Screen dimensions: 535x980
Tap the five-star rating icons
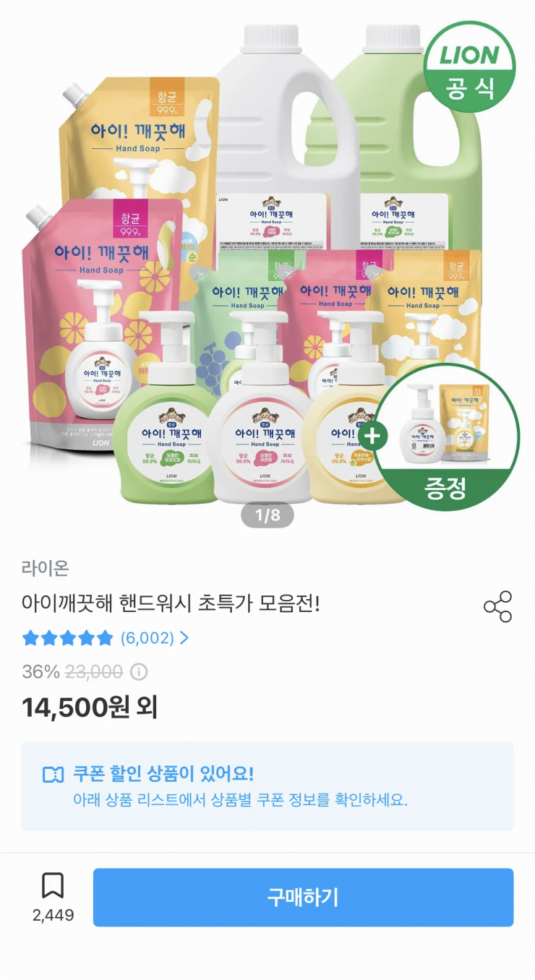coord(68,638)
